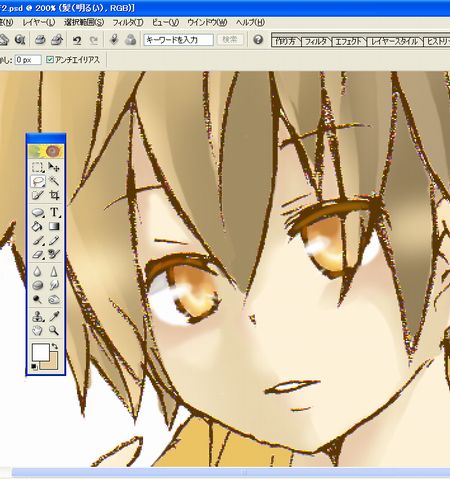
Task: Select the Hand tool
Action: pyautogui.click(x=37, y=330)
